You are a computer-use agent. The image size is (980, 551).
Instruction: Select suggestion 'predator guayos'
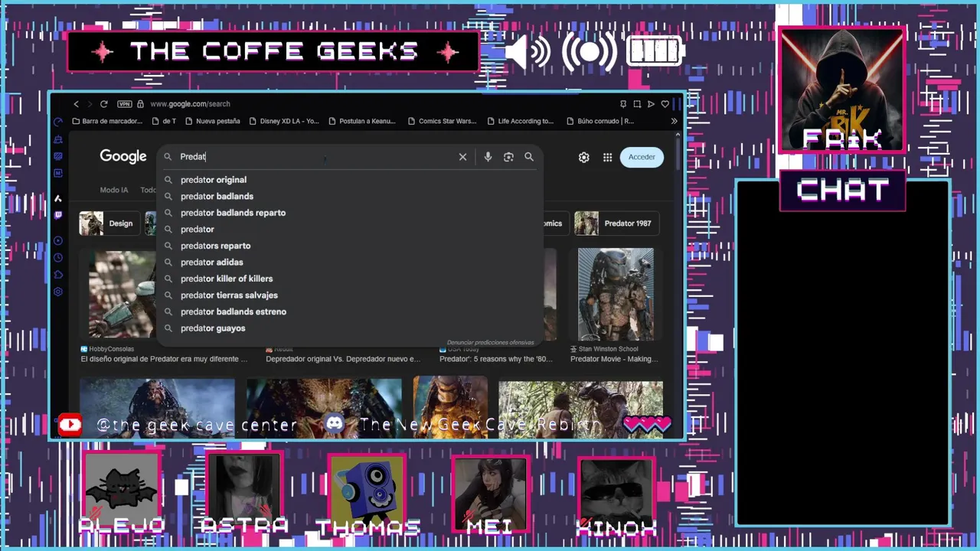pyautogui.click(x=350, y=328)
